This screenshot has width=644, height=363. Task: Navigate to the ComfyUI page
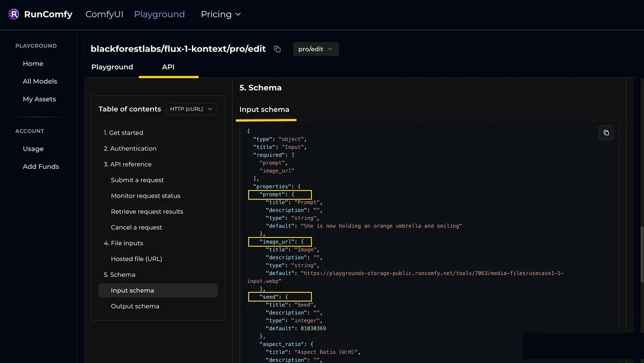coord(104,14)
